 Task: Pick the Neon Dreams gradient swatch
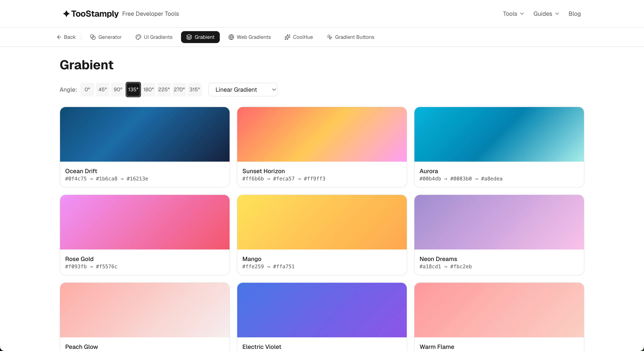(x=499, y=222)
